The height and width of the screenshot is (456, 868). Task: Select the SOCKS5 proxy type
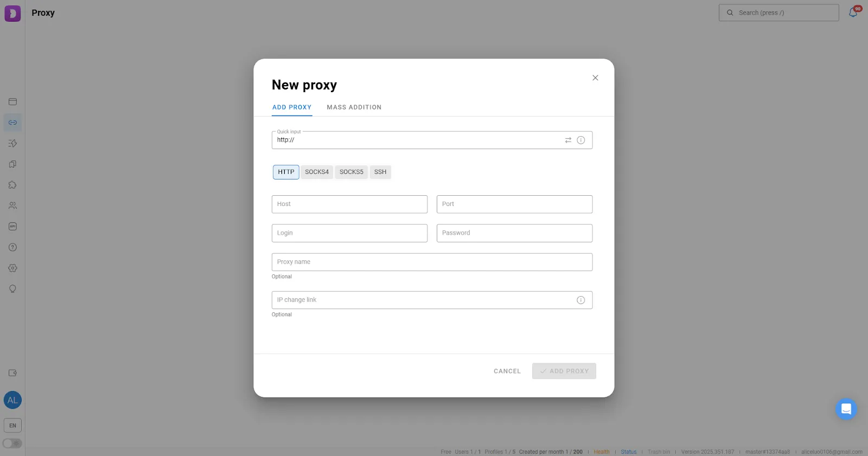click(x=351, y=172)
